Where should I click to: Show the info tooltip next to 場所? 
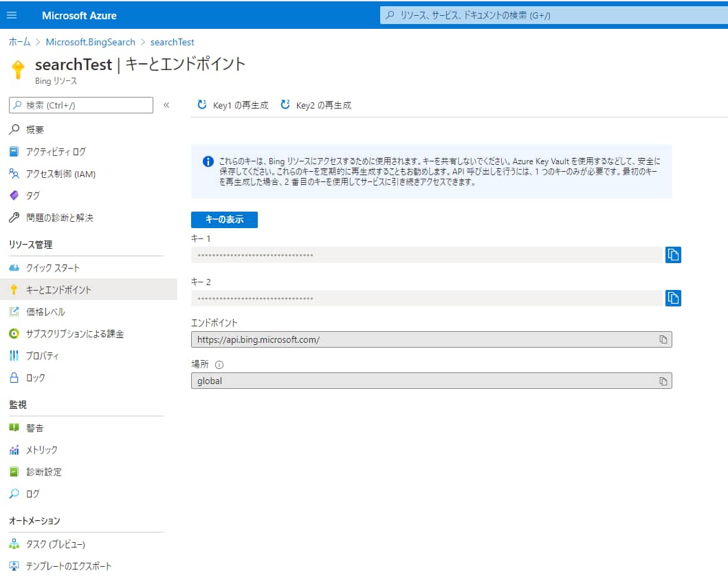[220, 363]
